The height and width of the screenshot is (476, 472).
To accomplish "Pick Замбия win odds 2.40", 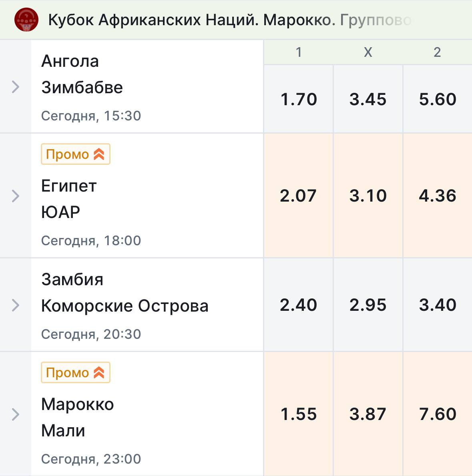I will [298, 305].
